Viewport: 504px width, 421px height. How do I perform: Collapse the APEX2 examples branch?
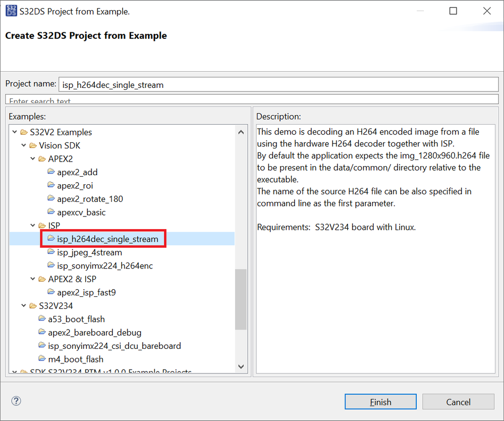point(32,159)
